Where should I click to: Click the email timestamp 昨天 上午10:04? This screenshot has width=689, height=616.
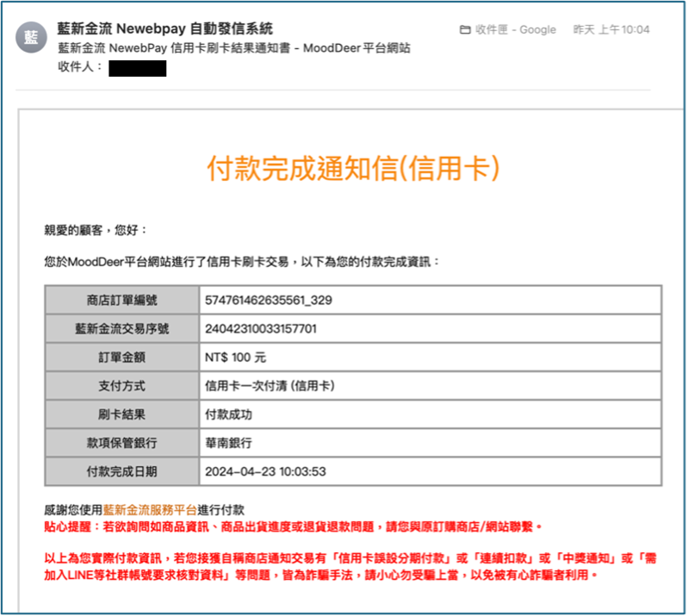pyautogui.click(x=611, y=30)
